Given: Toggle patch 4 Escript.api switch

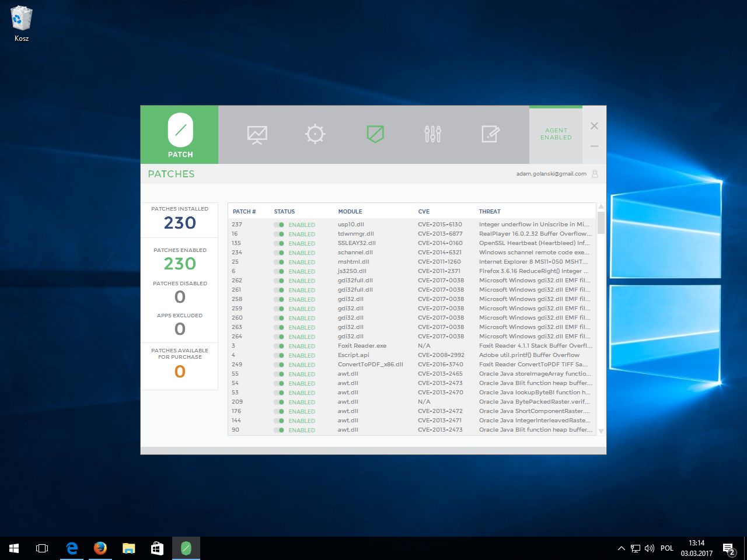Looking at the screenshot, I should pyautogui.click(x=279, y=355).
